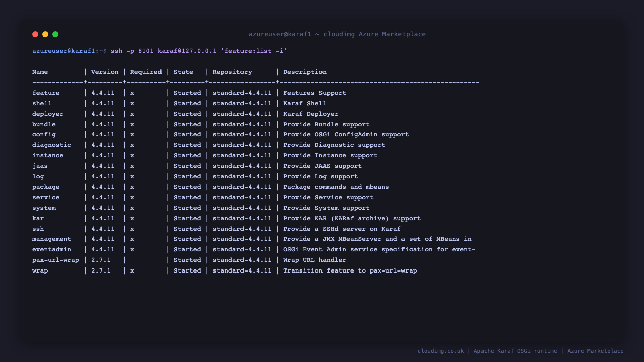This screenshot has height=362, width=644.
Task: Click 'Provide Service support' description
Action: (329, 197)
